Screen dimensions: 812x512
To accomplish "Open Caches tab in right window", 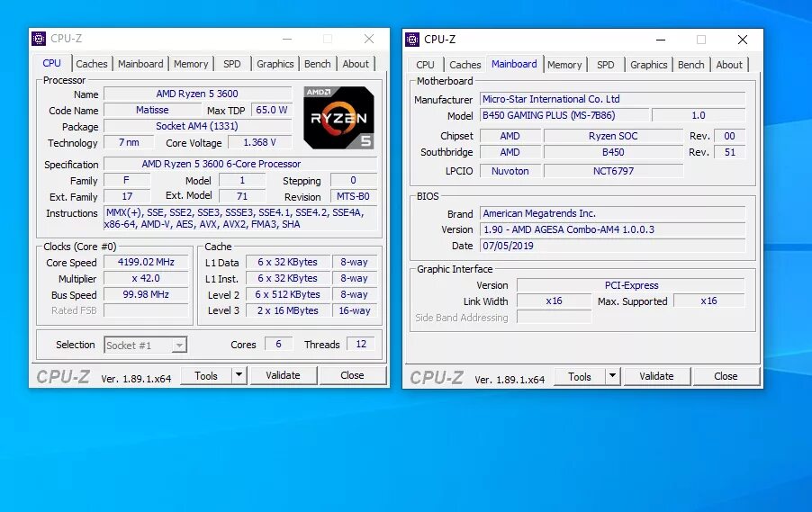I will click(x=465, y=65).
